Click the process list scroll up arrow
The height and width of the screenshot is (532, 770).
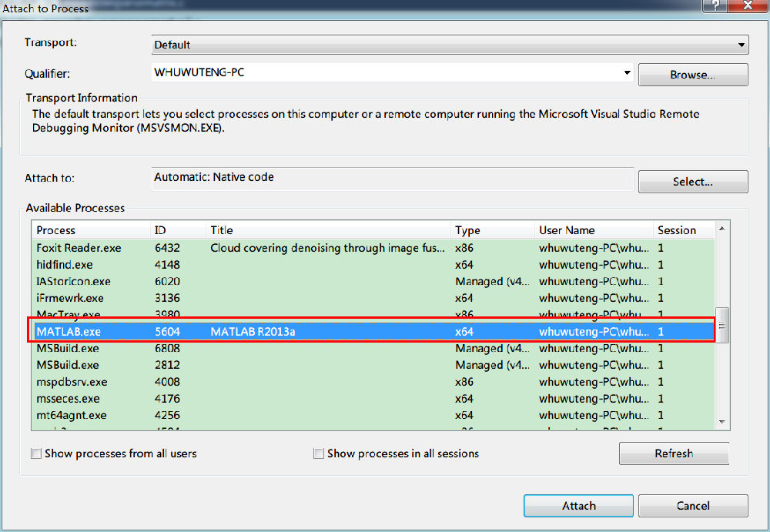(722, 229)
